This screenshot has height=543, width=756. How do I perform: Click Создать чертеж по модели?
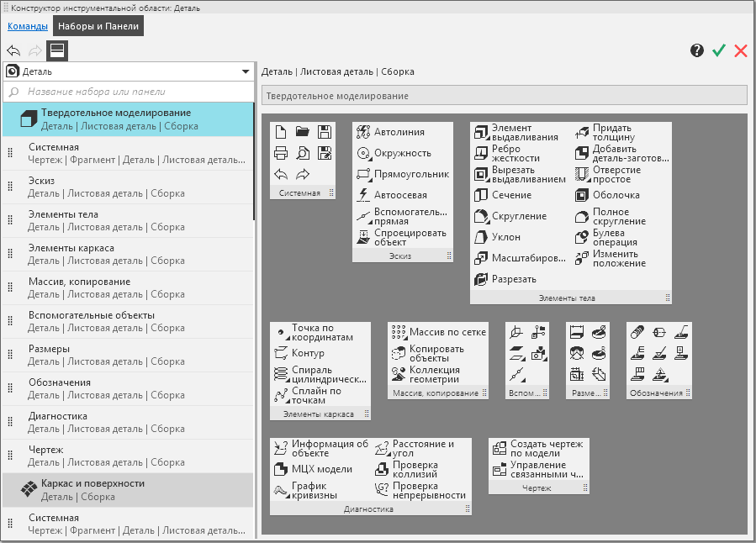(500, 448)
